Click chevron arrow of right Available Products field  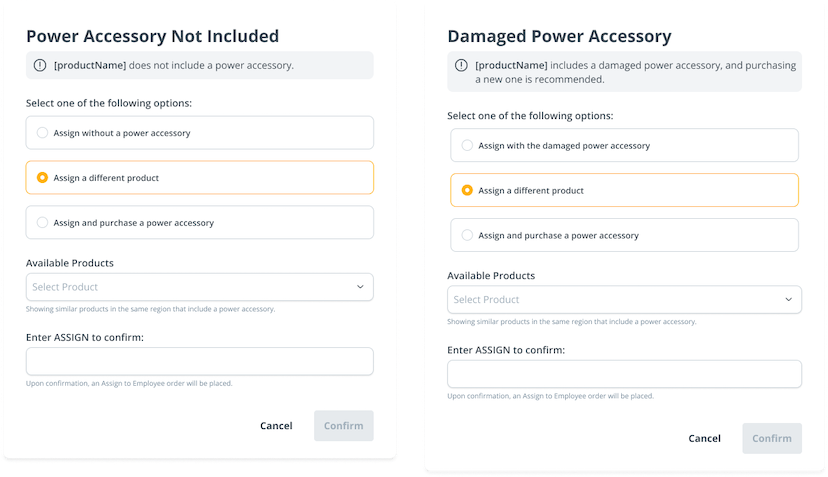[788, 299]
